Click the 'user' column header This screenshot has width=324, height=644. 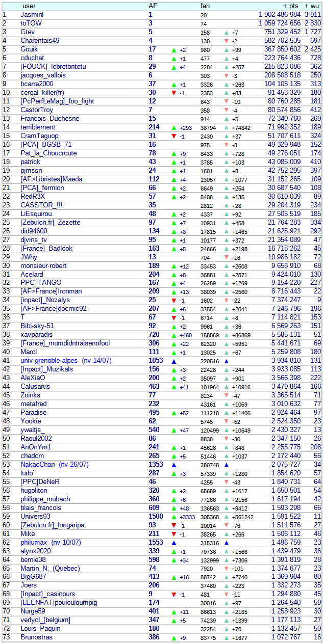29,6
